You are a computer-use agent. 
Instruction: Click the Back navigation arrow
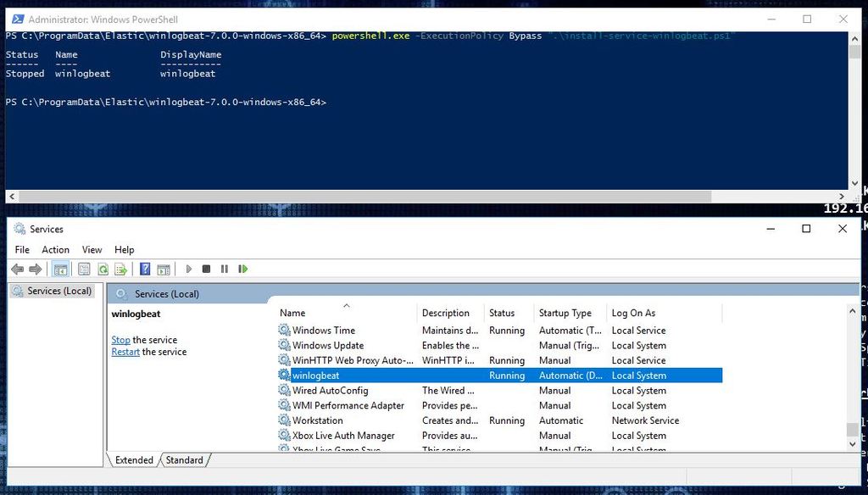point(17,269)
